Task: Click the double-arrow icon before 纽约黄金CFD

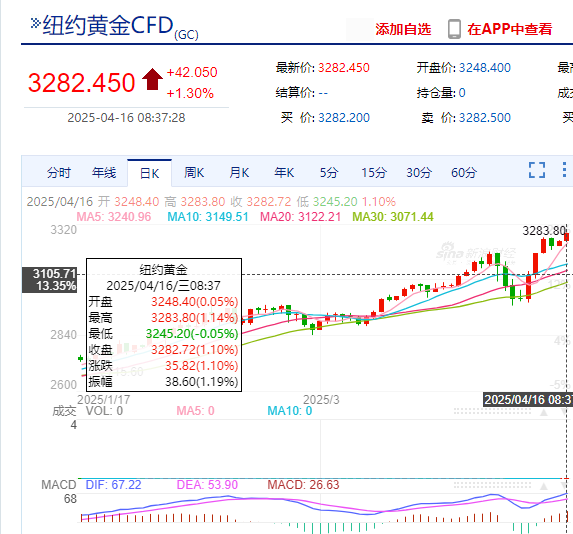Action: click(35, 23)
